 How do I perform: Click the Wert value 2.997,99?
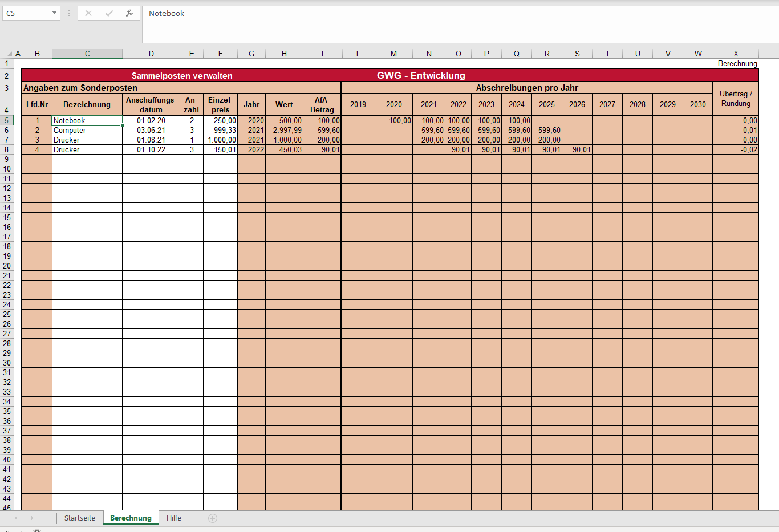click(284, 130)
